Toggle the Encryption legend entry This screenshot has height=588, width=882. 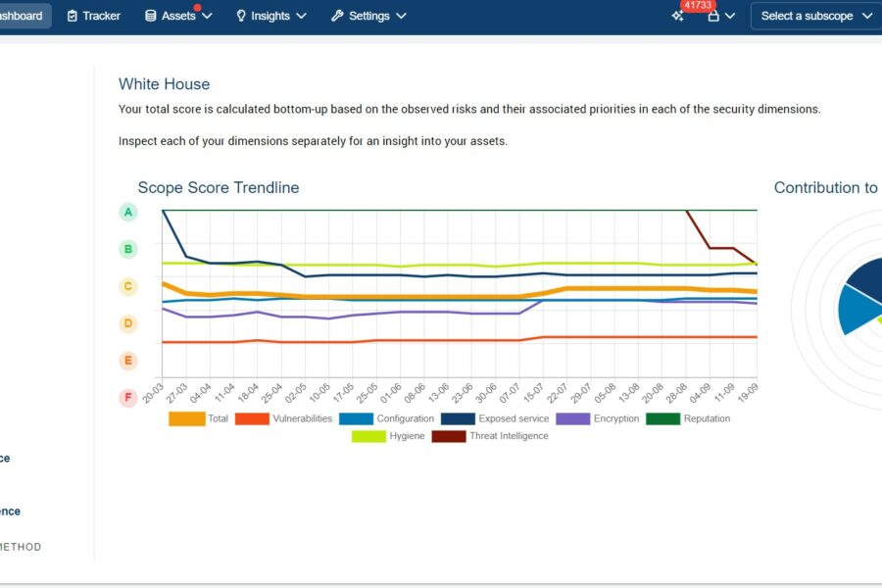pos(598,418)
